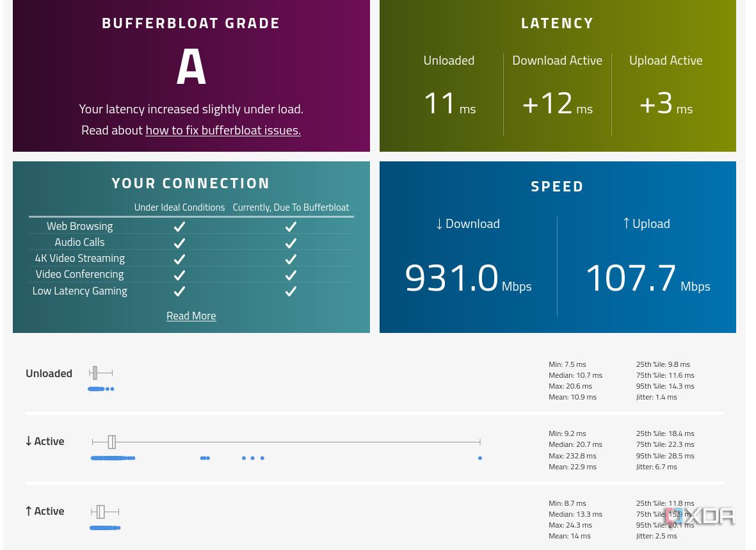
Task: Click 'Max: 232.8 ms' stat
Action: tap(572, 456)
